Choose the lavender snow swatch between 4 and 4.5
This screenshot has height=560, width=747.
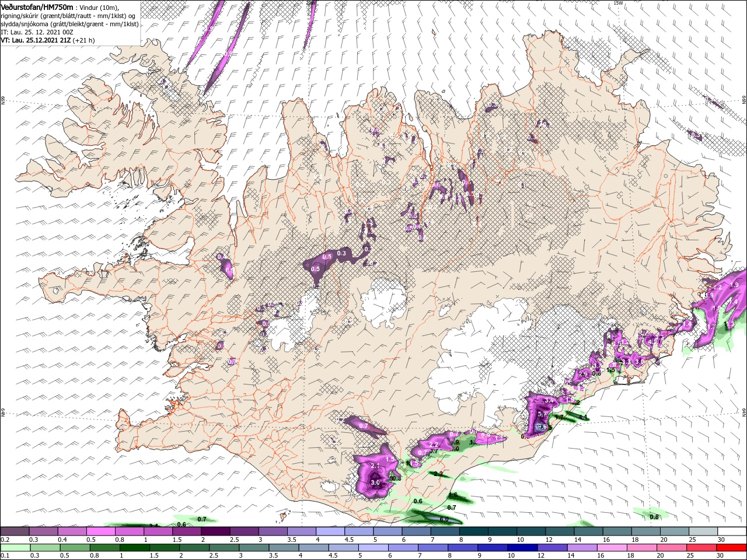pyautogui.click(x=330, y=531)
